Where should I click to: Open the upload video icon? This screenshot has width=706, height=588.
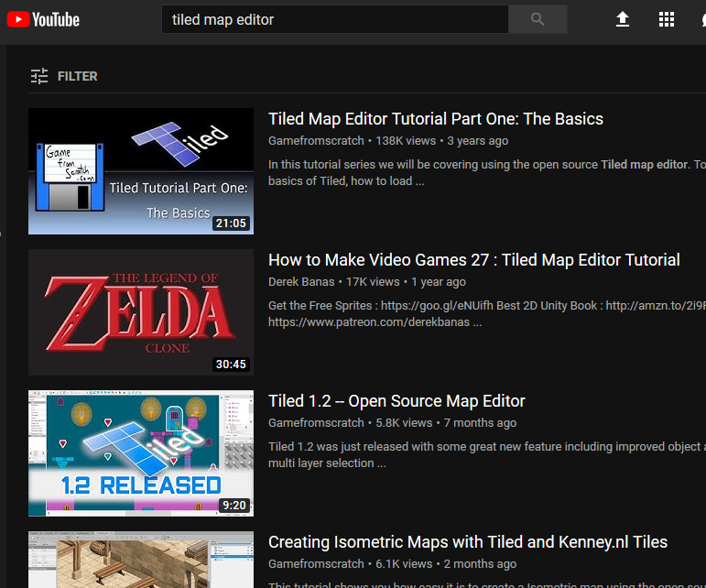click(x=623, y=19)
